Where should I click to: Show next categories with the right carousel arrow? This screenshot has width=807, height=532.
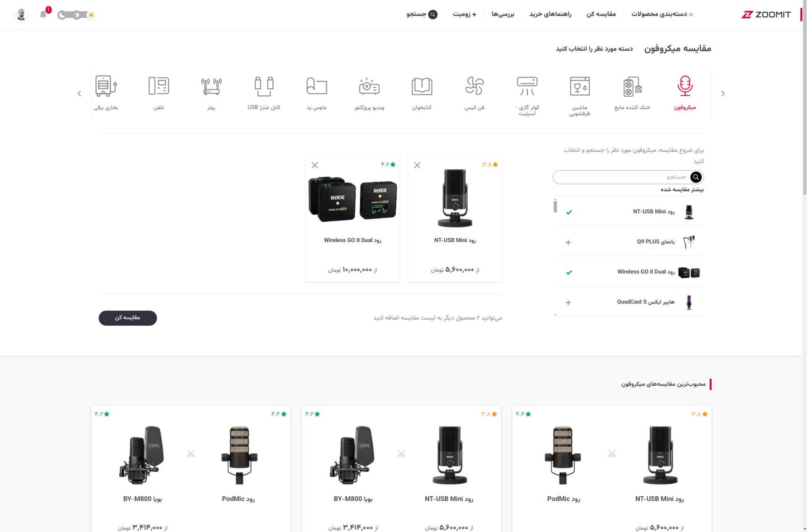pos(723,94)
